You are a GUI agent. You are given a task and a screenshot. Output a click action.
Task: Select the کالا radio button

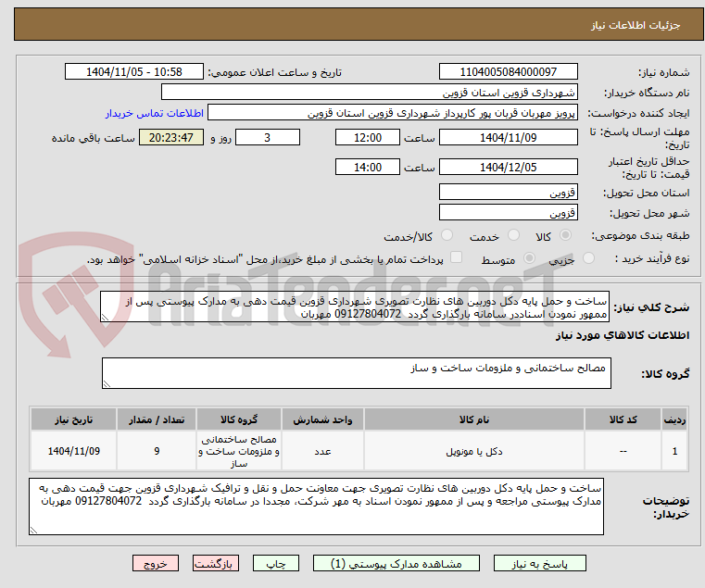[565, 235]
